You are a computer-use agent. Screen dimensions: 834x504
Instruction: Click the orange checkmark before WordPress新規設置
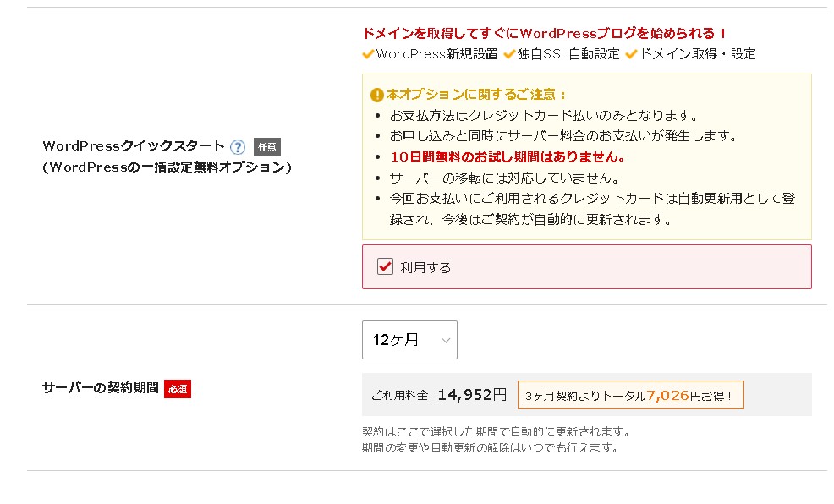(x=368, y=54)
